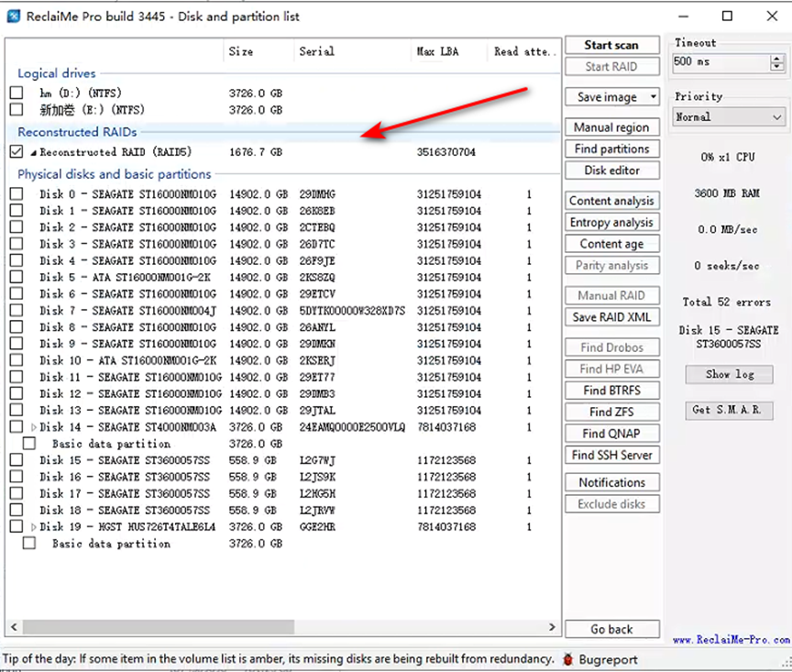Run Content analysis
Viewport: 792px width, 672px height.
[x=611, y=201]
